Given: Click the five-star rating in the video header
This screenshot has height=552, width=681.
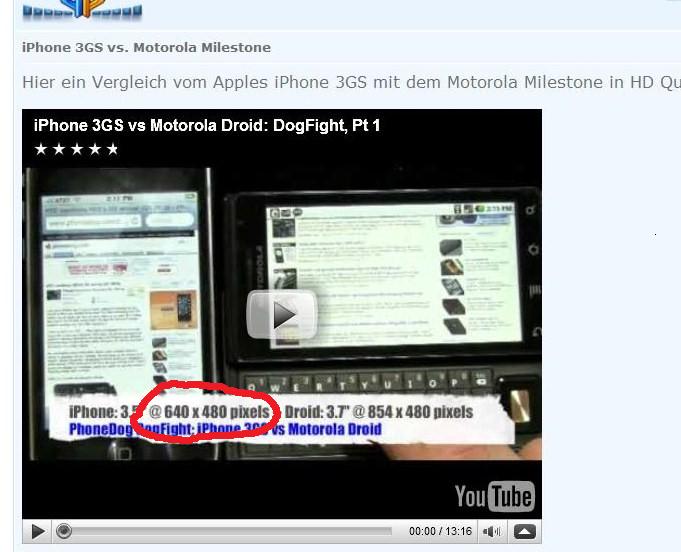Looking at the screenshot, I should click(x=76, y=149).
